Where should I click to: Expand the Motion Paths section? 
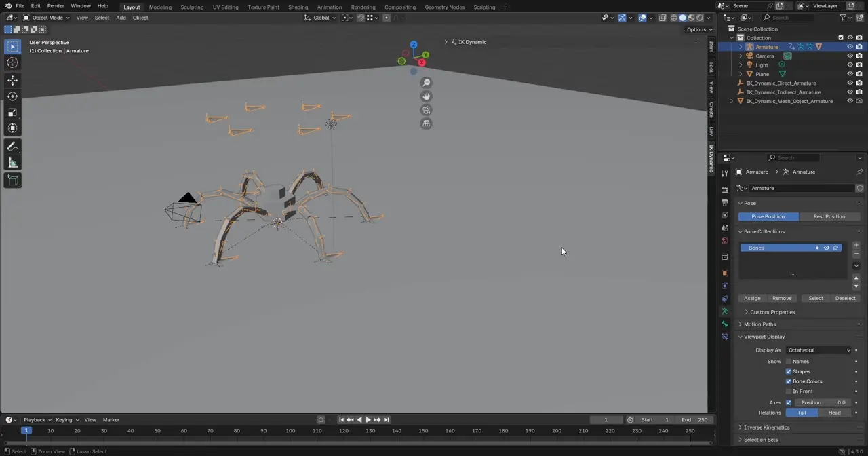click(759, 324)
